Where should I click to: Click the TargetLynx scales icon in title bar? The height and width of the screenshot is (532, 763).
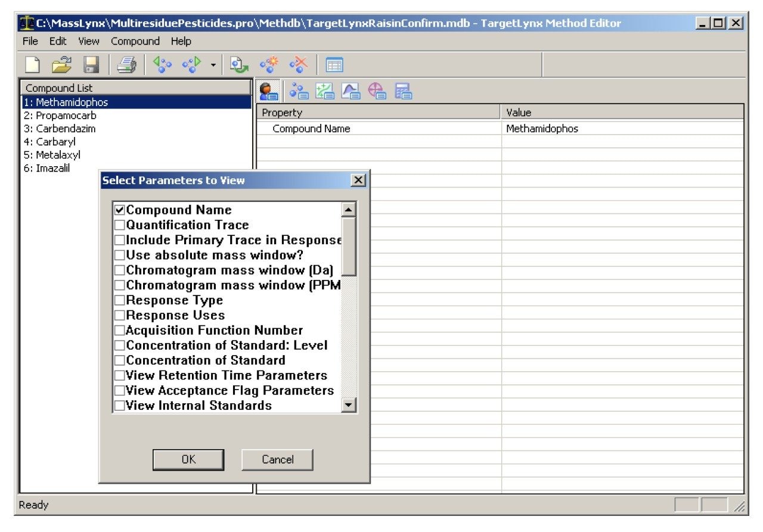[26, 23]
